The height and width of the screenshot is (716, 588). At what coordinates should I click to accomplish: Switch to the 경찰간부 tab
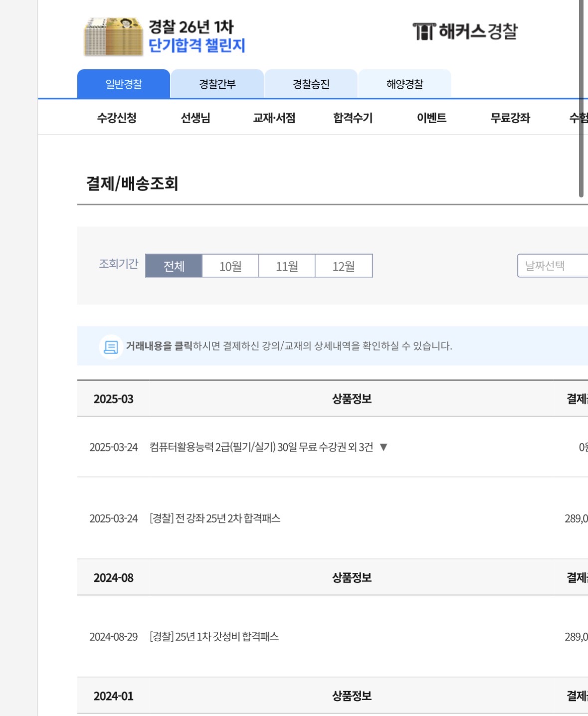click(x=217, y=84)
